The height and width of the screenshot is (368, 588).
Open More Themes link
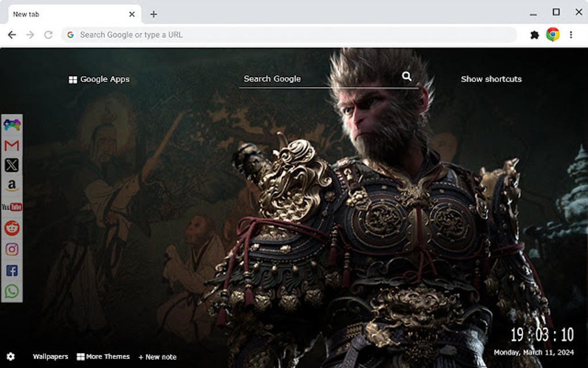pos(104,356)
